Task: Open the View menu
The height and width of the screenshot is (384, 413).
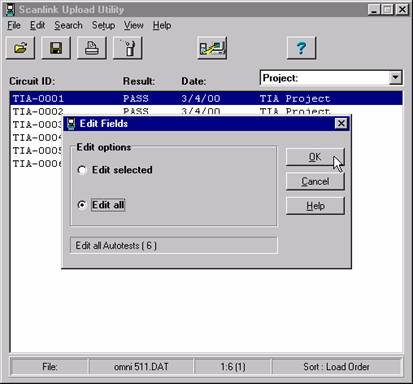Action: click(134, 25)
